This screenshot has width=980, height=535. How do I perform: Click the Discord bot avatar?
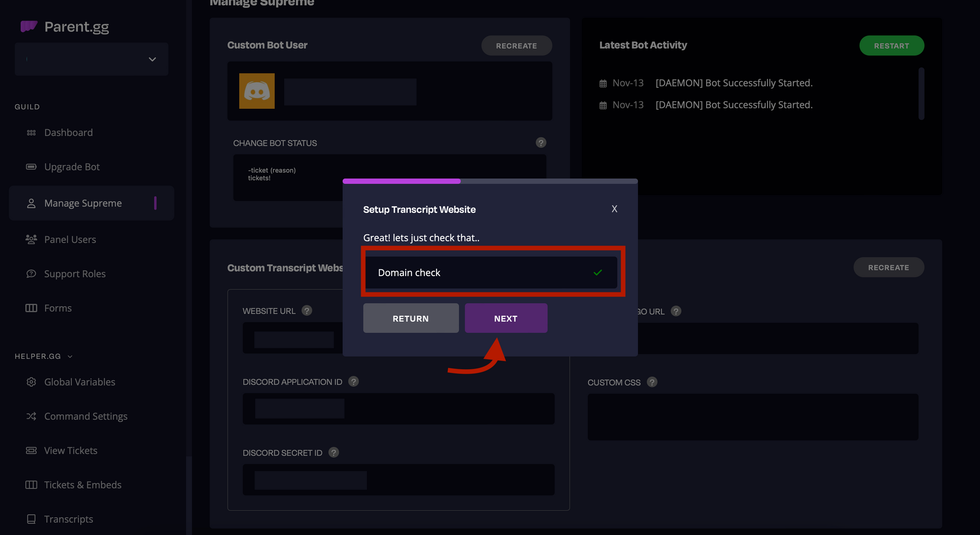click(x=257, y=91)
